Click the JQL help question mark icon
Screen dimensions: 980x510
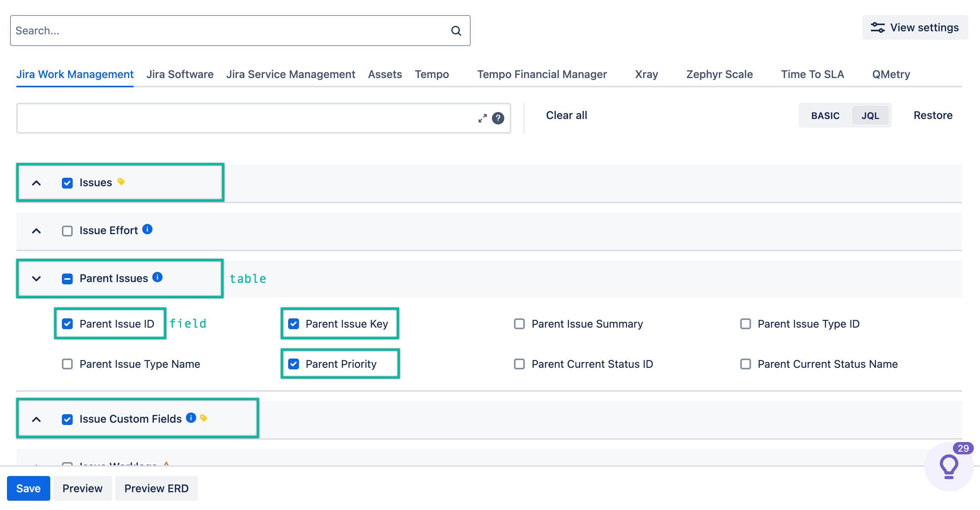tap(499, 119)
